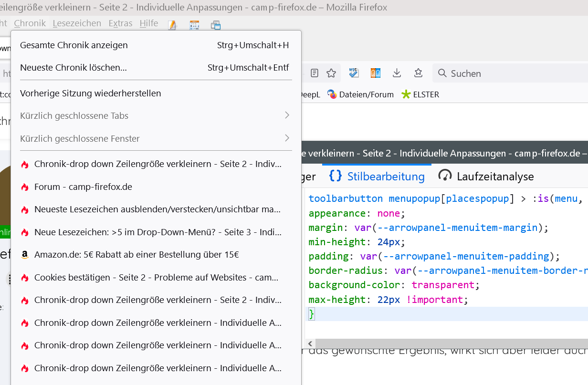Switch to the Laufzeitanalyse tab
588x385 pixels.
[x=486, y=177]
